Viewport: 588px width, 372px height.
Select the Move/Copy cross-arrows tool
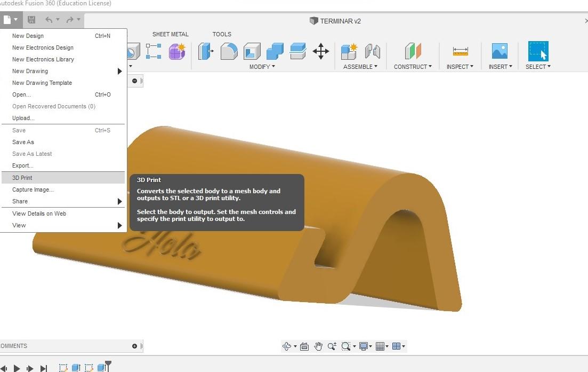tap(320, 51)
